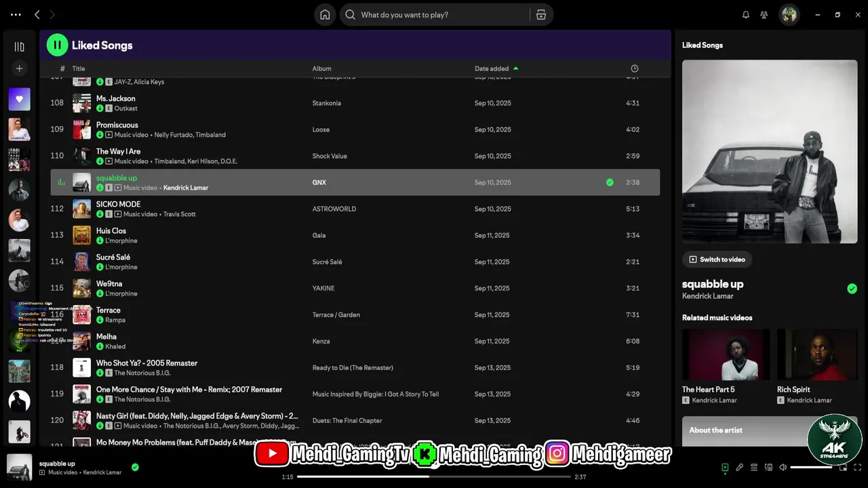
Task: Open the miniplayer icon
Action: (843, 467)
